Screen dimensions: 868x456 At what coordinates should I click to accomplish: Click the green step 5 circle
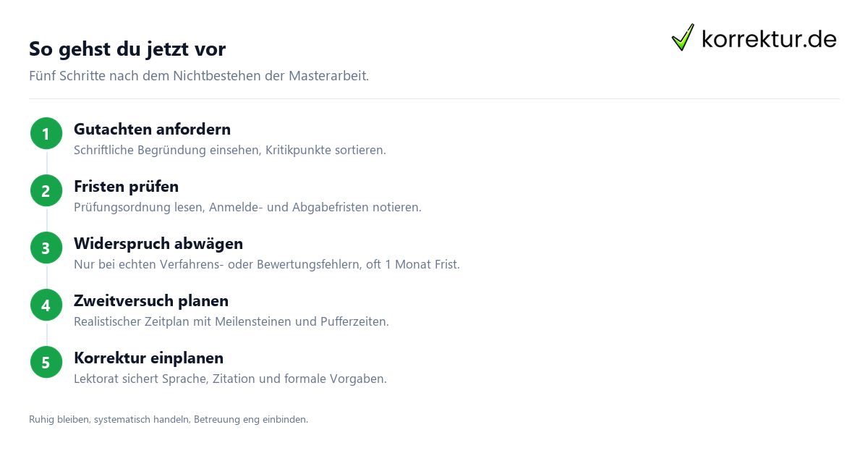46,363
